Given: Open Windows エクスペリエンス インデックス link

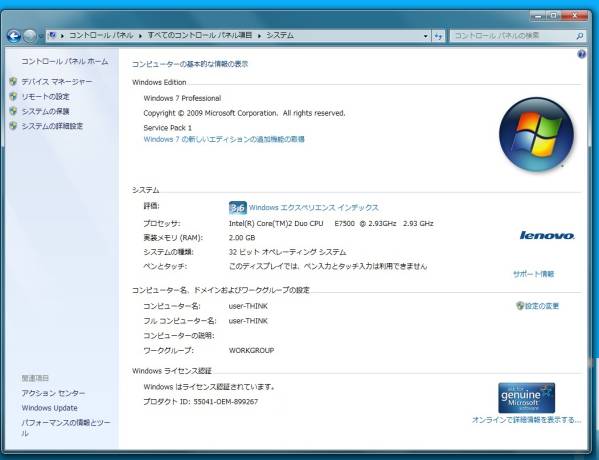Looking at the screenshot, I should pyautogui.click(x=314, y=207).
